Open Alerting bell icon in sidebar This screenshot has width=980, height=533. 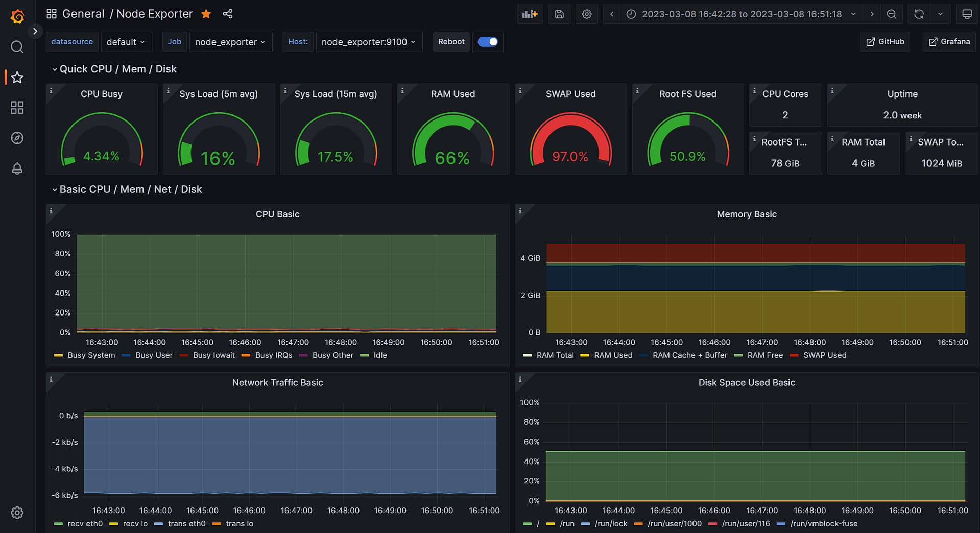pyautogui.click(x=17, y=168)
